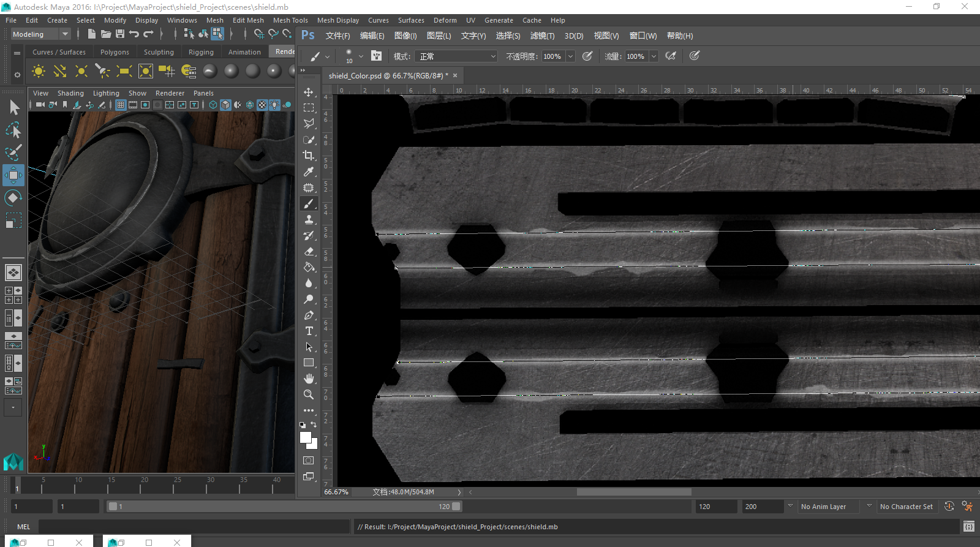Click the foreground color swatch
980x547 pixels.
click(306, 437)
